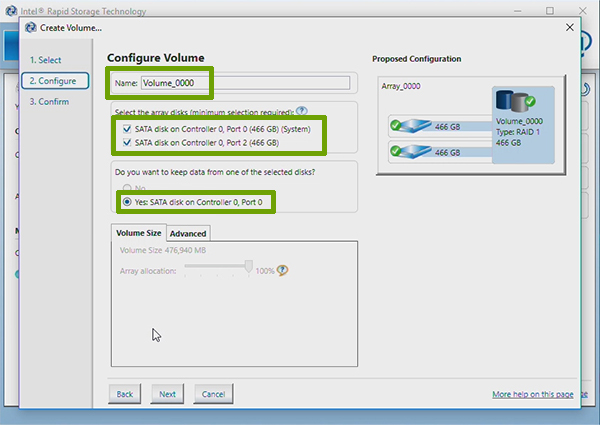The width and height of the screenshot is (600, 425).
Task: Switch to the Advanced tab
Action: point(188,233)
